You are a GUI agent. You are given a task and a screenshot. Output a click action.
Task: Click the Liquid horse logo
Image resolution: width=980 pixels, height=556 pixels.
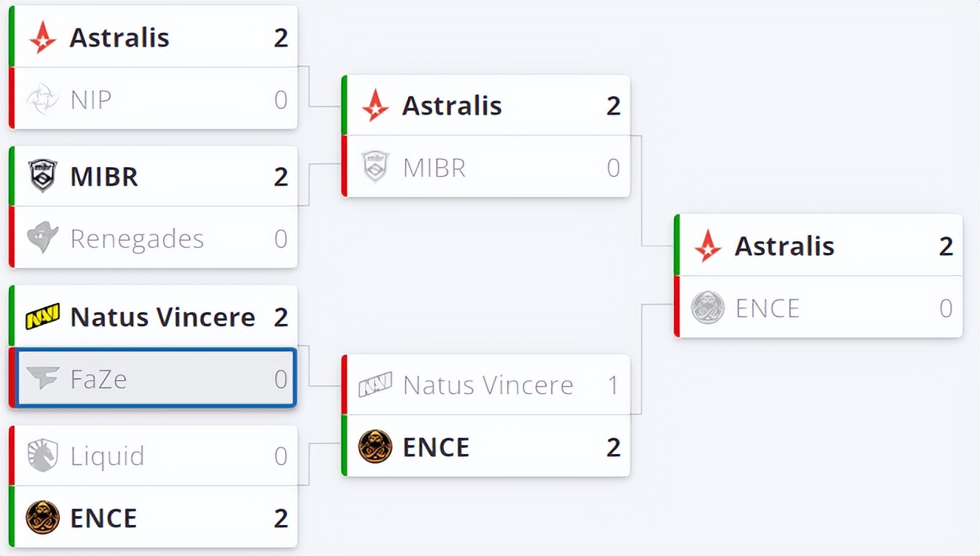[43, 455]
